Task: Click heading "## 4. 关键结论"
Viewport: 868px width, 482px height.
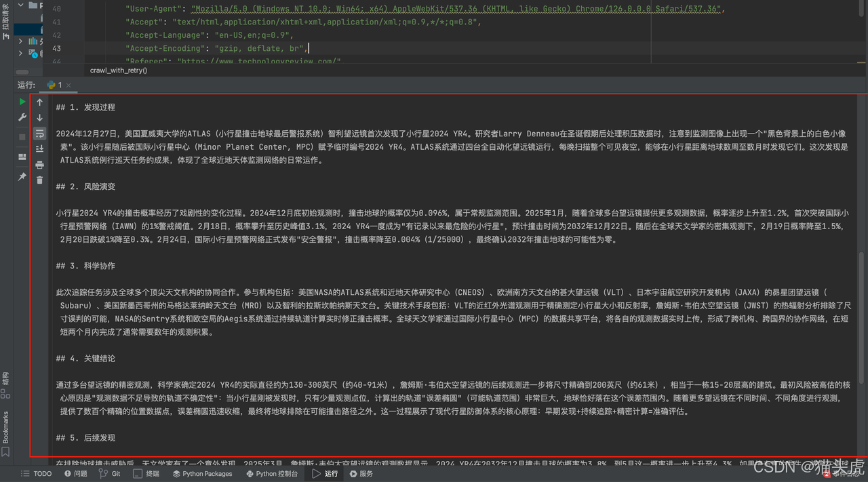Action: (x=85, y=359)
